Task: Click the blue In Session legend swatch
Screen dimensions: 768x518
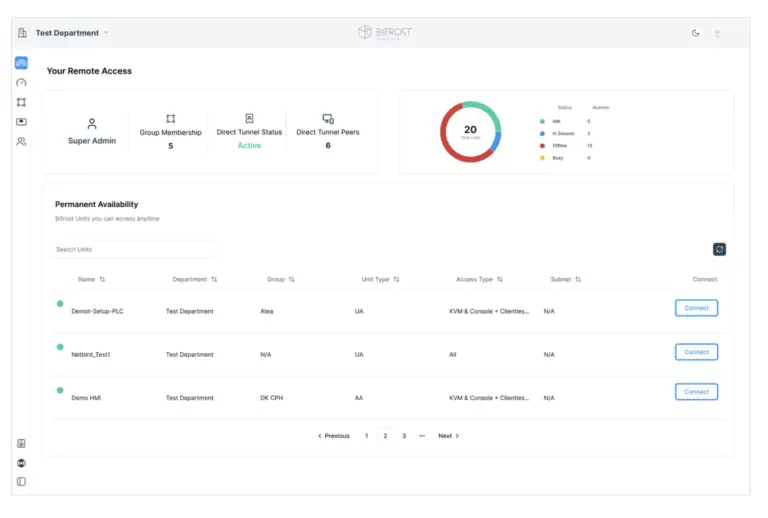Action: (542, 133)
